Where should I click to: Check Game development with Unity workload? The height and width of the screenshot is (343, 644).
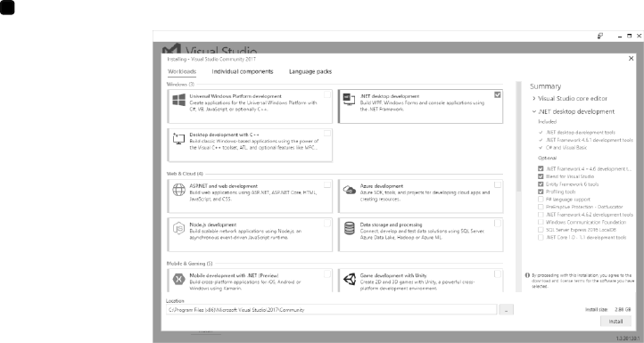[x=498, y=274]
